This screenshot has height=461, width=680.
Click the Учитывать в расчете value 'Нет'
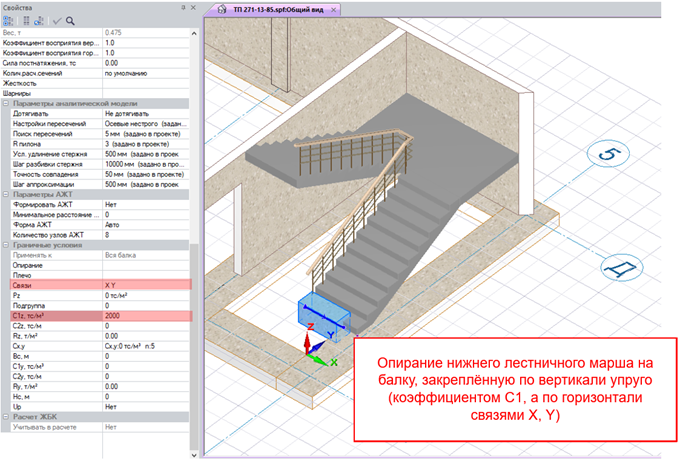tap(146, 427)
